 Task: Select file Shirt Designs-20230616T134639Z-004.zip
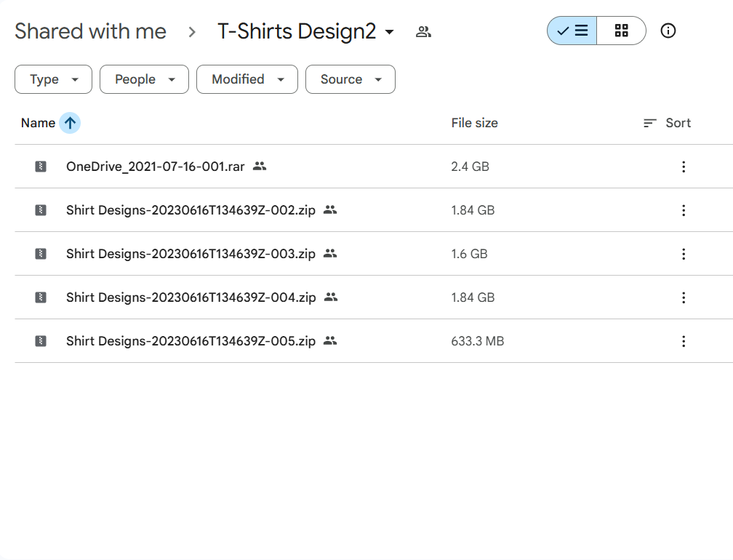click(191, 297)
